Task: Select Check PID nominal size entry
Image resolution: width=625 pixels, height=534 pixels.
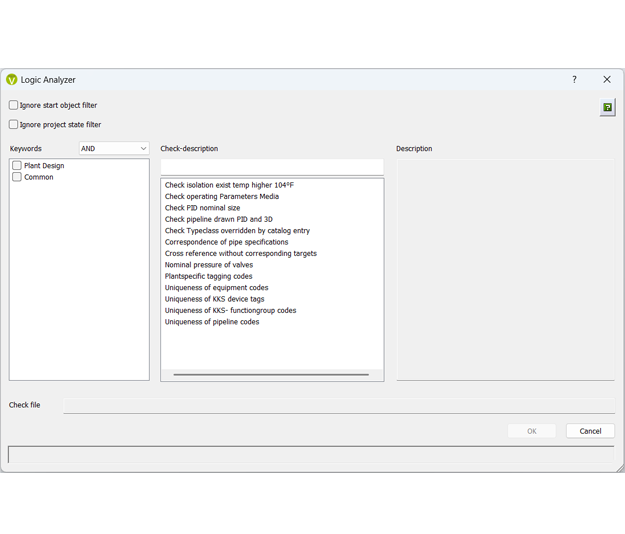Action: coord(202,208)
